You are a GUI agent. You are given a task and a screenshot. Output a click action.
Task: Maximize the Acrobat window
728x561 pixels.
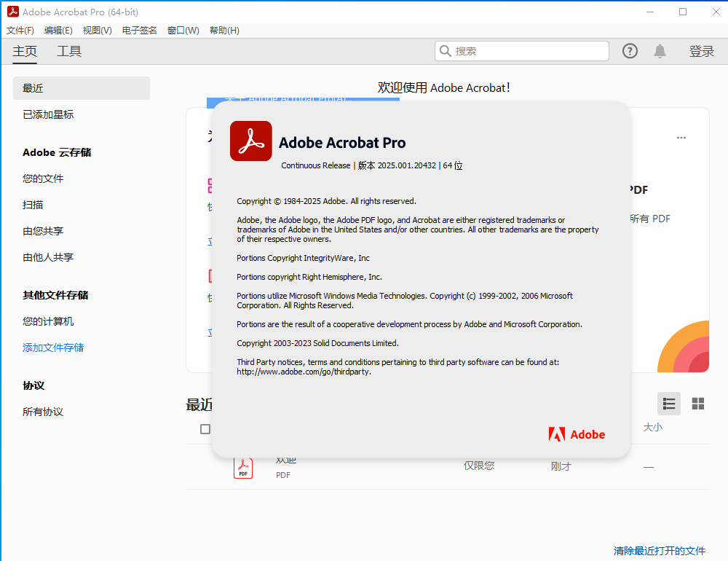click(x=683, y=12)
